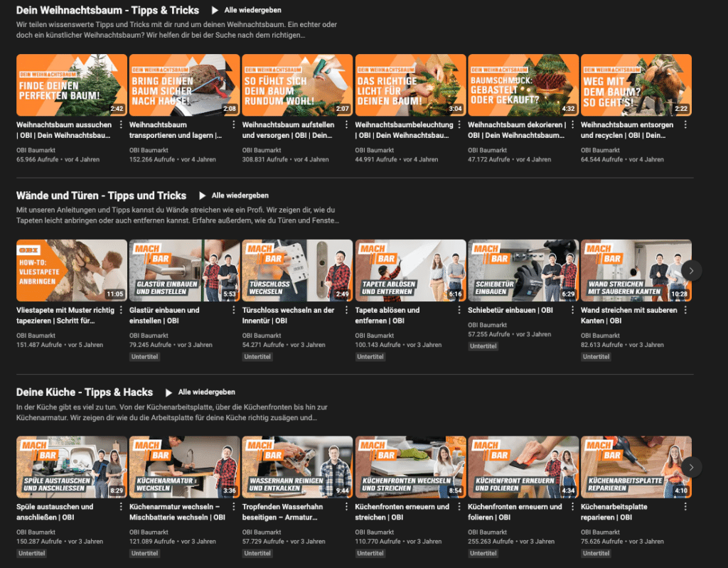Open options menu for Küchenarmatur wechseln video
This screenshot has height=568, width=728.
[233, 506]
